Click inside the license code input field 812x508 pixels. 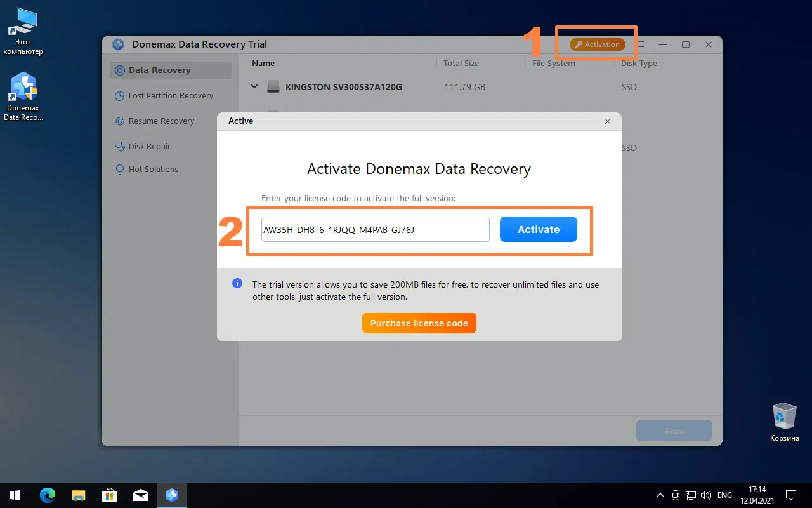click(374, 229)
